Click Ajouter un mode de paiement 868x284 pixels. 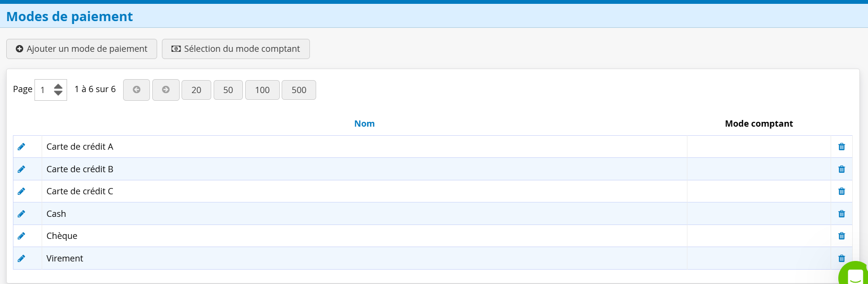(x=81, y=49)
